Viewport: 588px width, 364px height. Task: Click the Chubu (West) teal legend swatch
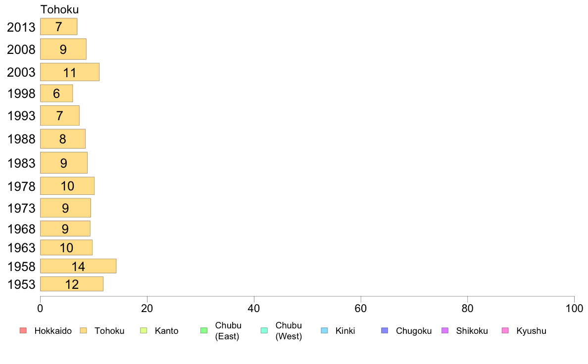pos(264,331)
